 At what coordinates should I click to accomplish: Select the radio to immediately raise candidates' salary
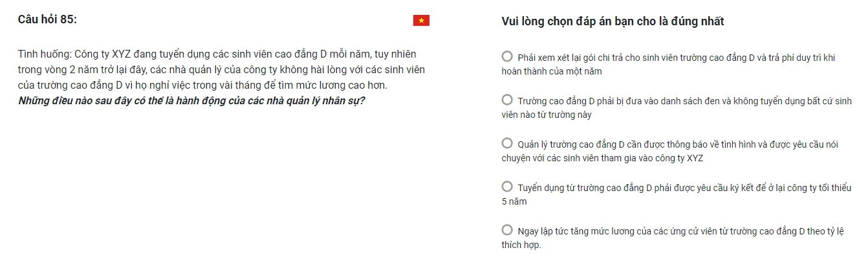(x=508, y=230)
